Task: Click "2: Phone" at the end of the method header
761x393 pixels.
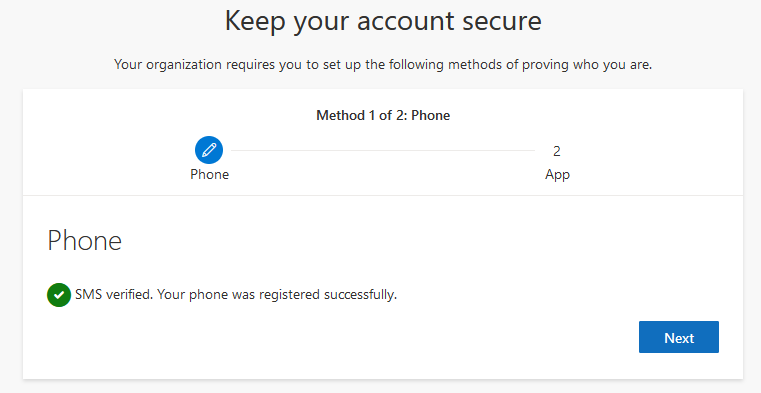Action: 424,115
